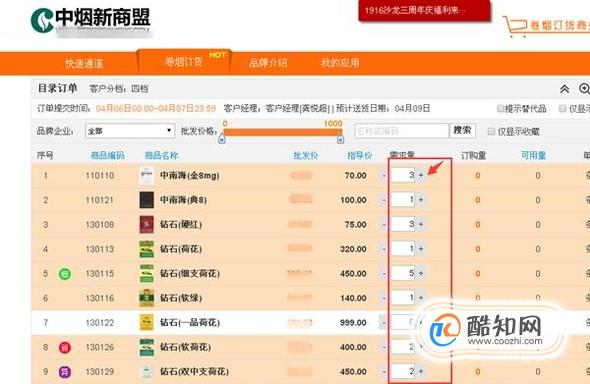
Task: Collapse panel with double chevron icon
Action: coord(564,89)
